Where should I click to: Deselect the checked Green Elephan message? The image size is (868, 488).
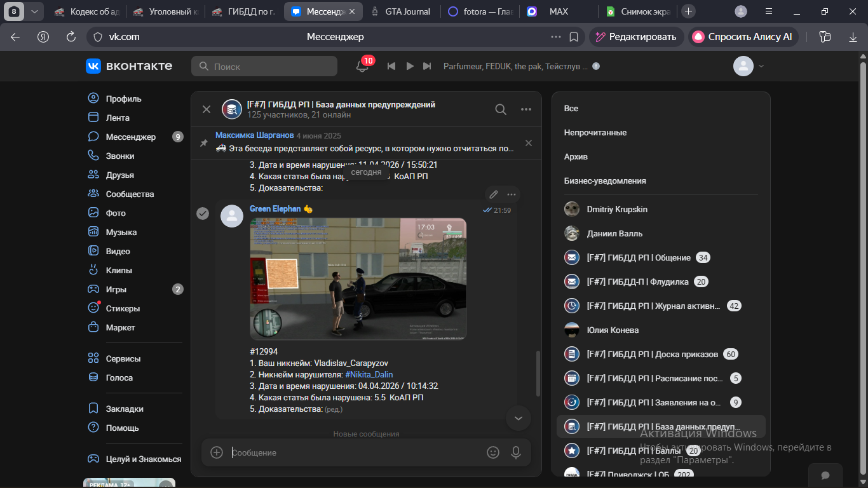[x=203, y=213]
